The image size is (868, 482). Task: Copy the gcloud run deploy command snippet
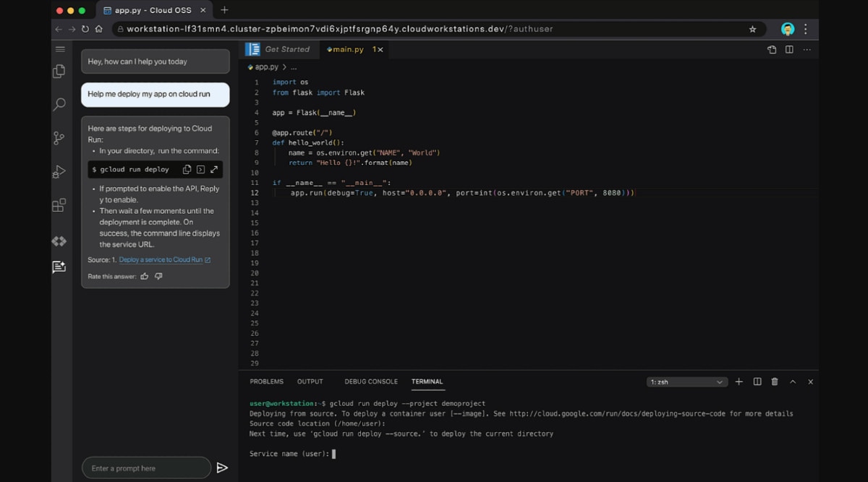click(186, 168)
